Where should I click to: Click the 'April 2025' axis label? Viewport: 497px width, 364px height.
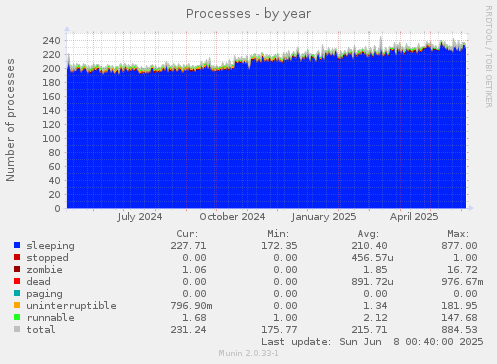414,217
